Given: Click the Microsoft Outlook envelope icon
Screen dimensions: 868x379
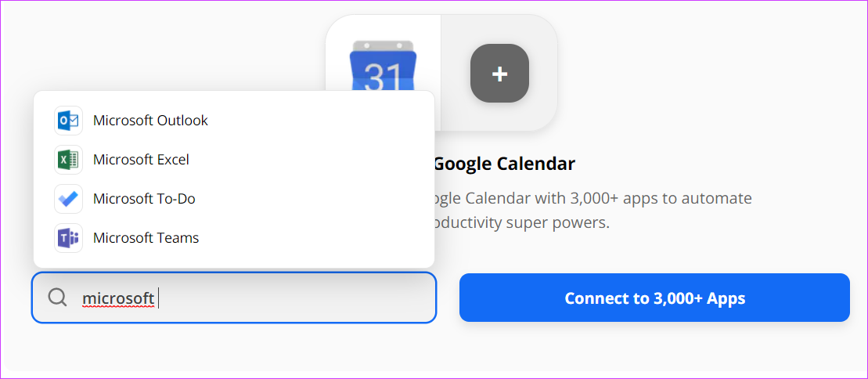Looking at the screenshot, I should coord(68,121).
